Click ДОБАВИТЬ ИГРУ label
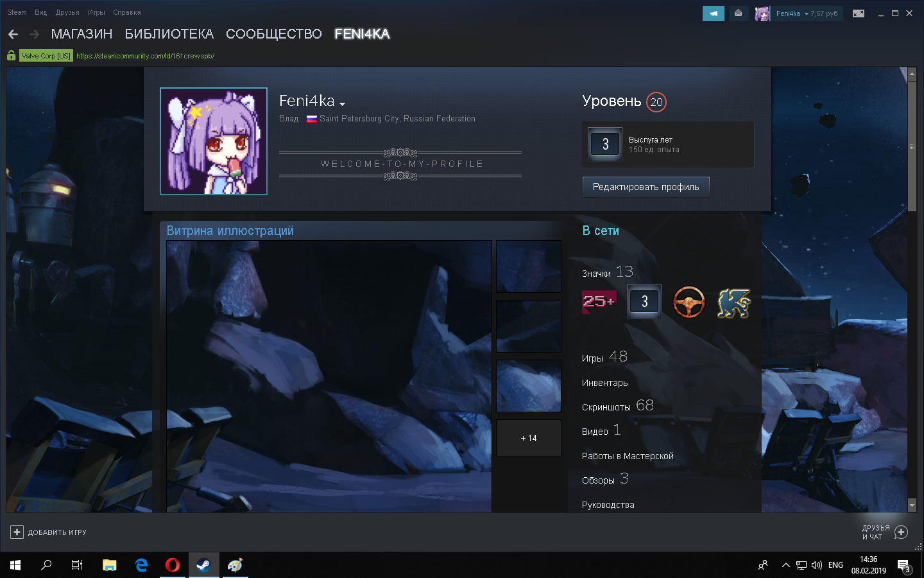The image size is (924, 578). 57,532
